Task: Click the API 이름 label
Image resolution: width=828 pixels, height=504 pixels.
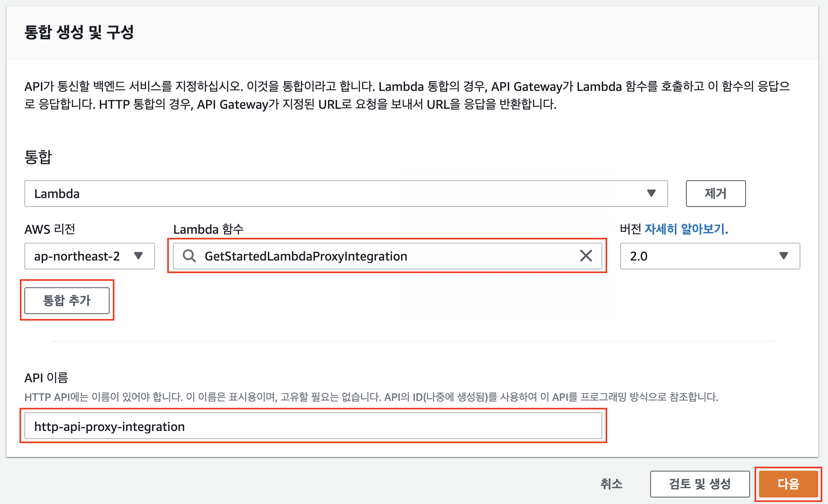Action: coord(46,378)
